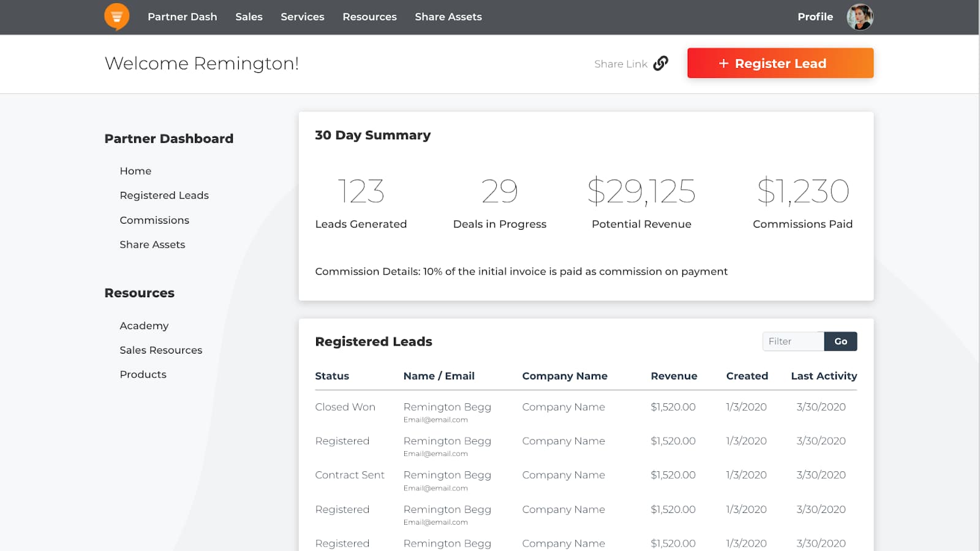The image size is (980, 551).
Task: Click the Go filter button
Action: click(x=840, y=341)
